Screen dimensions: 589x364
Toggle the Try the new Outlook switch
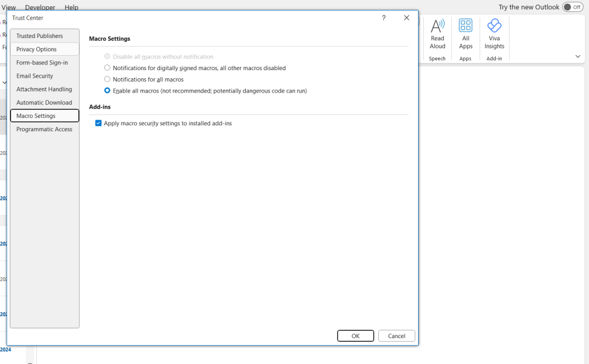pos(572,7)
